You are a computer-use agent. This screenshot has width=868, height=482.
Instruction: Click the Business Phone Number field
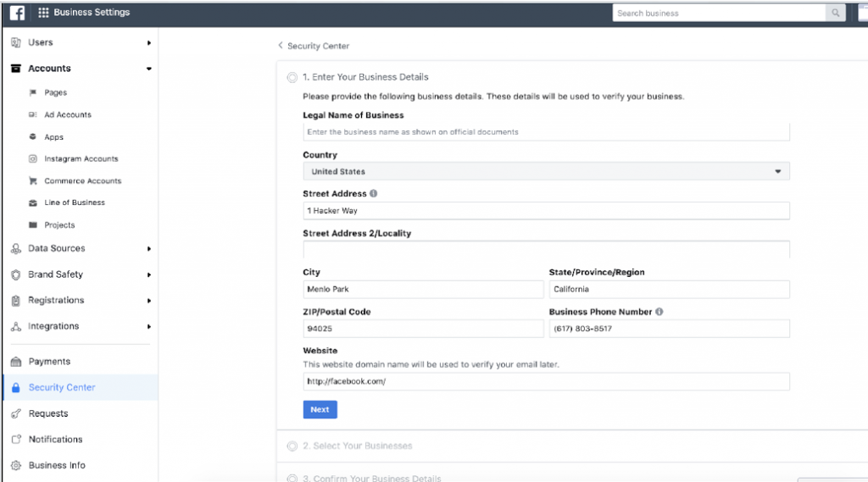click(x=670, y=329)
